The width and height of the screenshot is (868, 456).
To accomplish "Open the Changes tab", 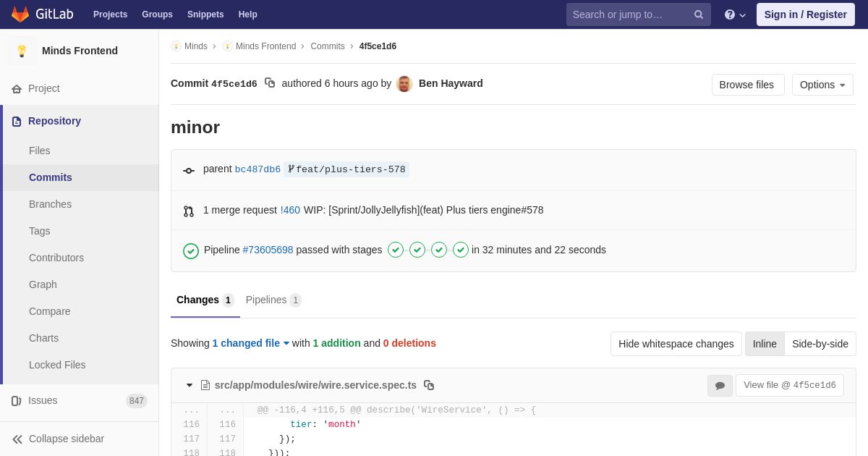I will click(x=205, y=300).
